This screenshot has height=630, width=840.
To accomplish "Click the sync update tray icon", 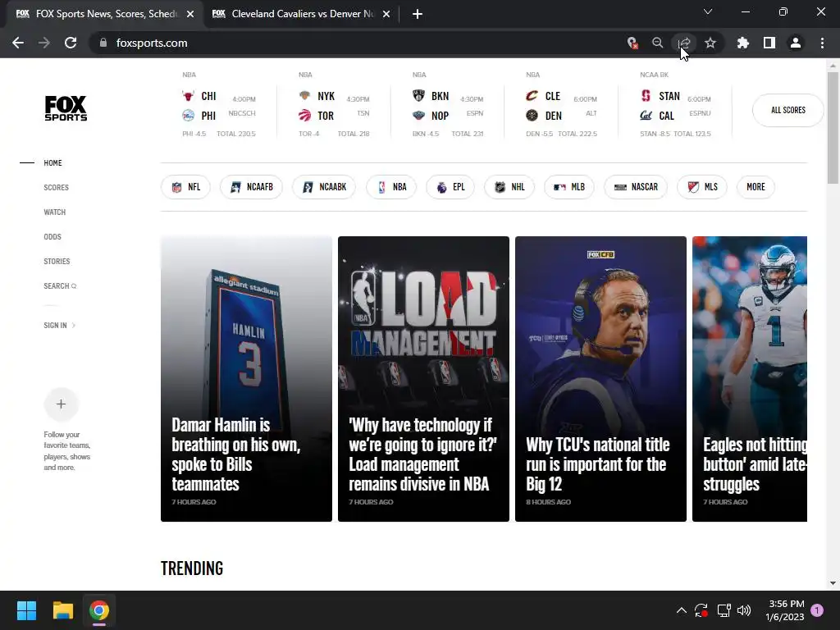I will 701,610.
